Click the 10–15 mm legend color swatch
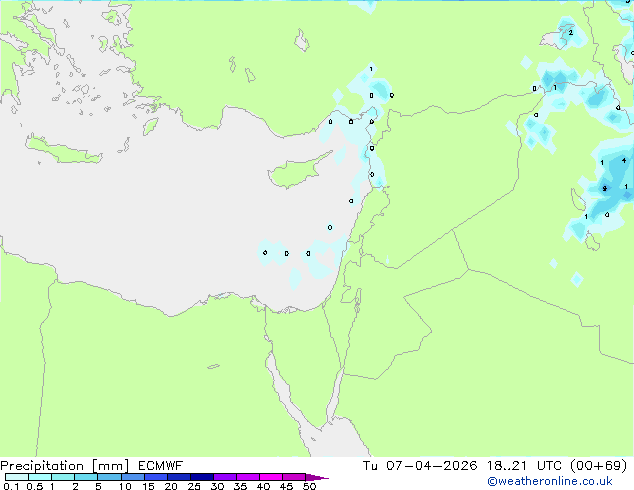The width and height of the screenshot is (634, 490). [x=132, y=477]
